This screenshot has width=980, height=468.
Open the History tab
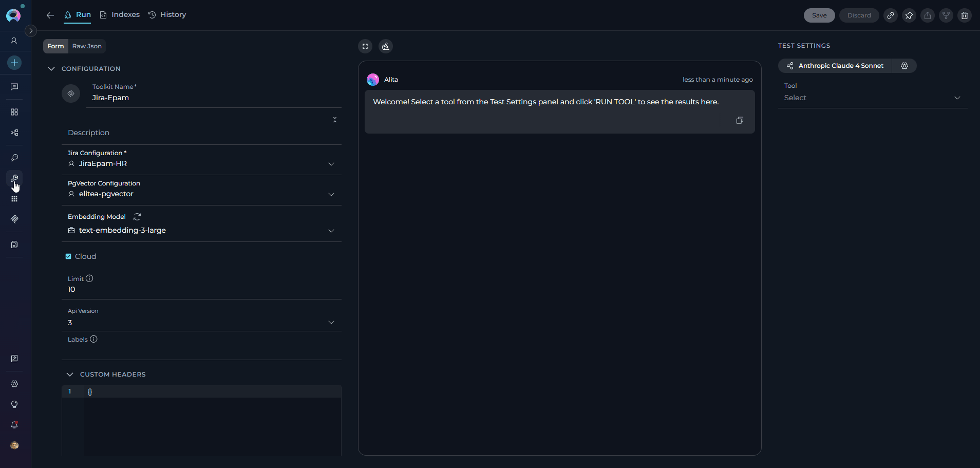(x=173, y=14)
